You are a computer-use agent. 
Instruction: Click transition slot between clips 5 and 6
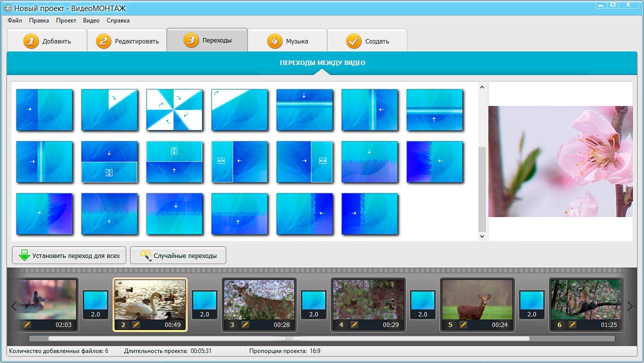tap(532, 305)
